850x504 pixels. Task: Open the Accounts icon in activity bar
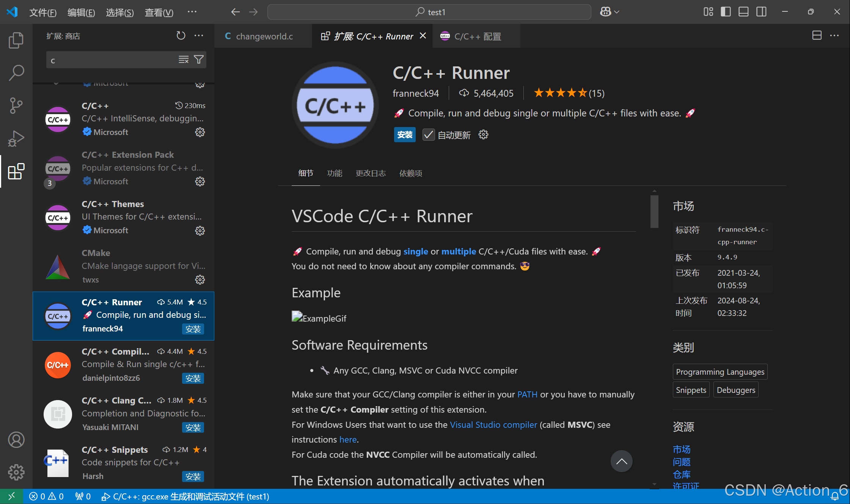coord(16,440)
